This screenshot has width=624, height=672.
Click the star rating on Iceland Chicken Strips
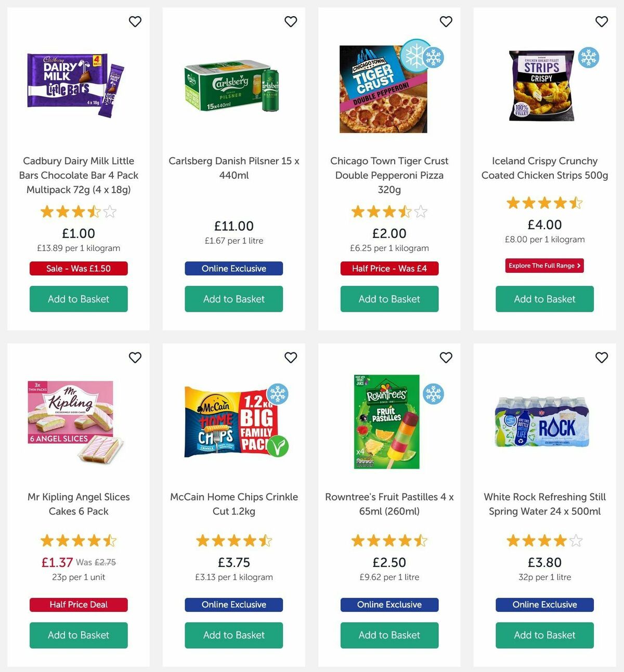click(544, 203)
